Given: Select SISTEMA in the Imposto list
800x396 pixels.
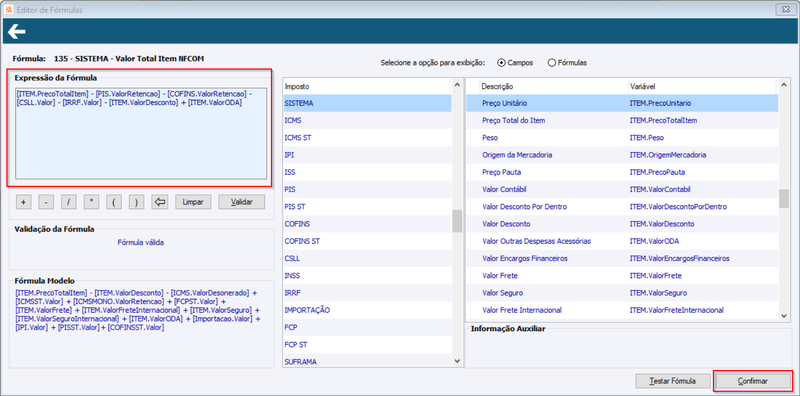Looking at the screenshot, I should [367, 103].
